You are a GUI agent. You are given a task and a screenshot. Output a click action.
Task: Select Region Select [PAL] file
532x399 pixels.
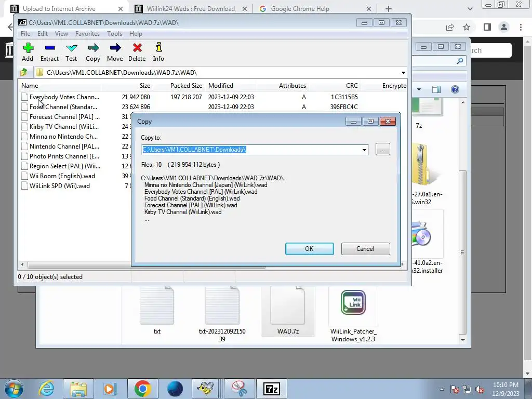tap(64, 166)
